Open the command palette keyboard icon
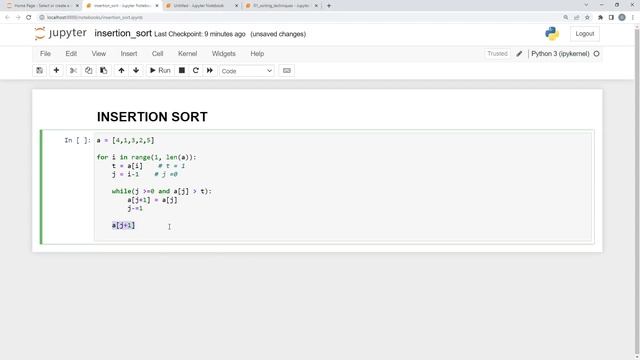Screen dimensions: 640x360 pos(287,71)
